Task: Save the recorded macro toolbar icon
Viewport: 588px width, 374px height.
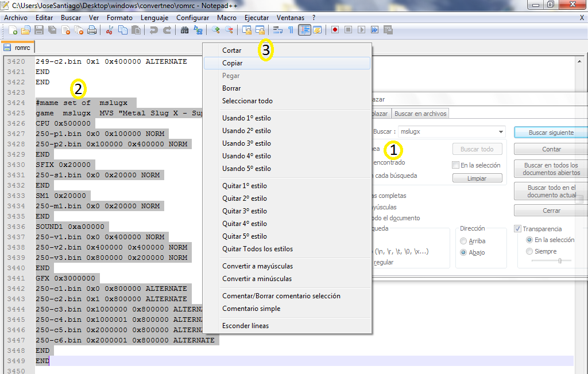Action: click(x=388, y=30)
